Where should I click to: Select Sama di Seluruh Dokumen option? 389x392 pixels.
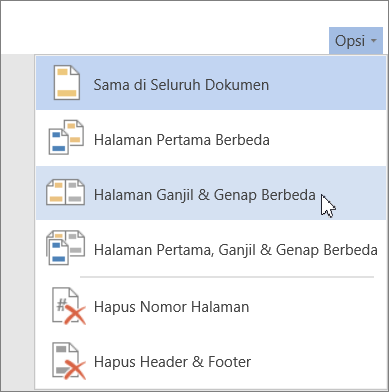pos(211,83)
